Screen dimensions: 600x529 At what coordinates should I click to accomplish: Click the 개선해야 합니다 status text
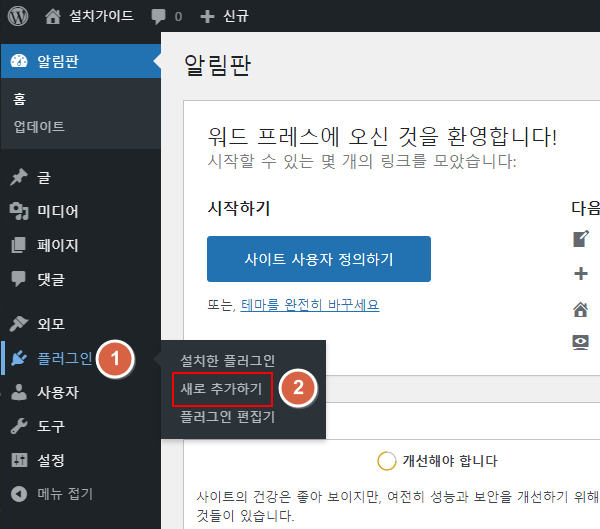point(450,460)
